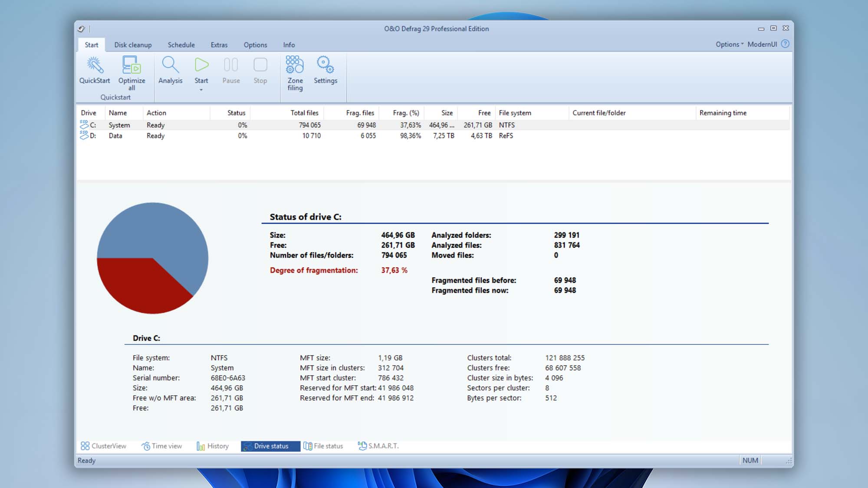Open the S.M.A.R.T. tab
The height and width of the screenshot is (488, 868).
pyautogui.click(x=378, y=446)
